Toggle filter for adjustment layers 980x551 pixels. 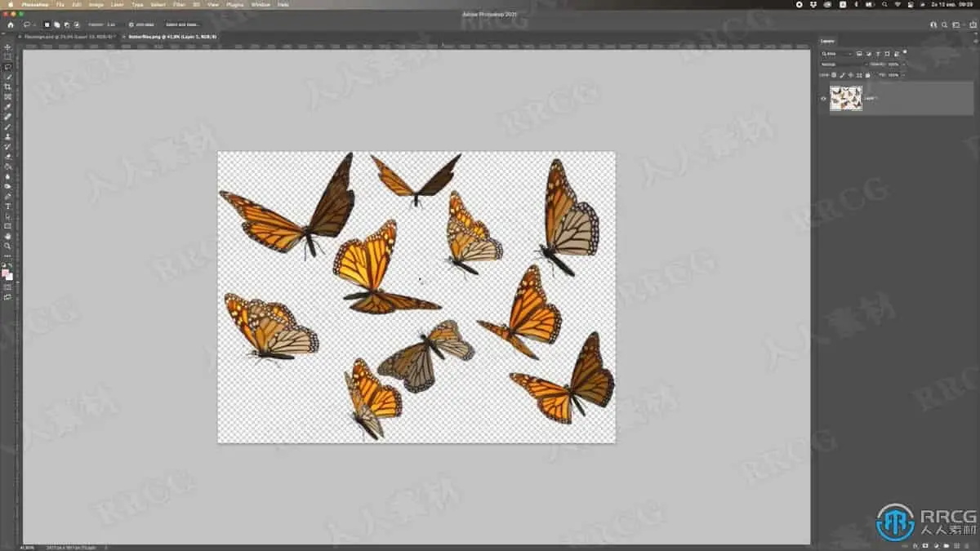[868, 54]
